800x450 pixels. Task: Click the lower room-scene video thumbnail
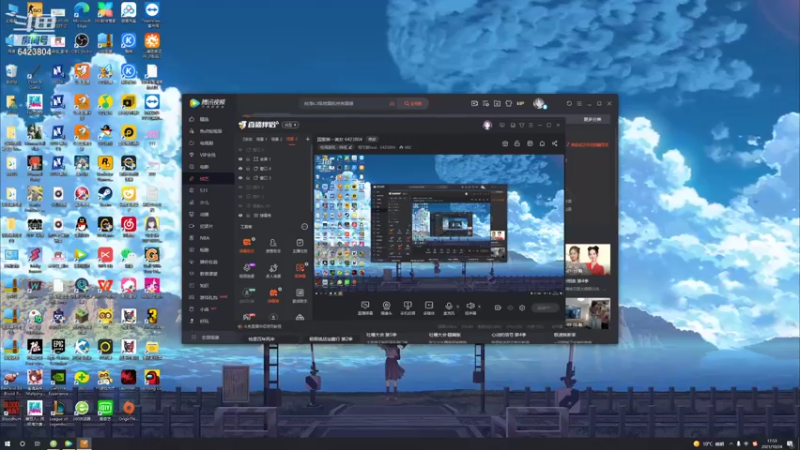pos(588,313)
